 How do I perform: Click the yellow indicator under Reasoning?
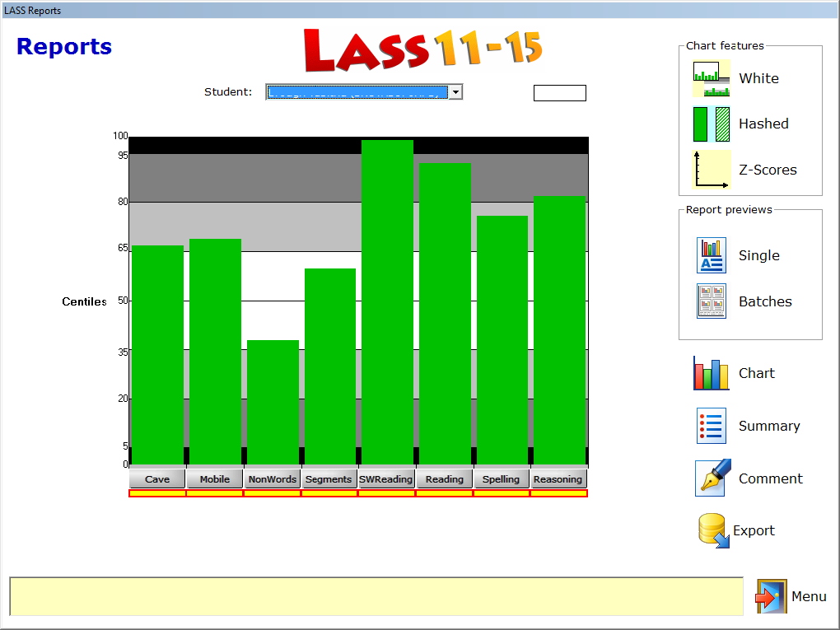(x=558, y=493)
